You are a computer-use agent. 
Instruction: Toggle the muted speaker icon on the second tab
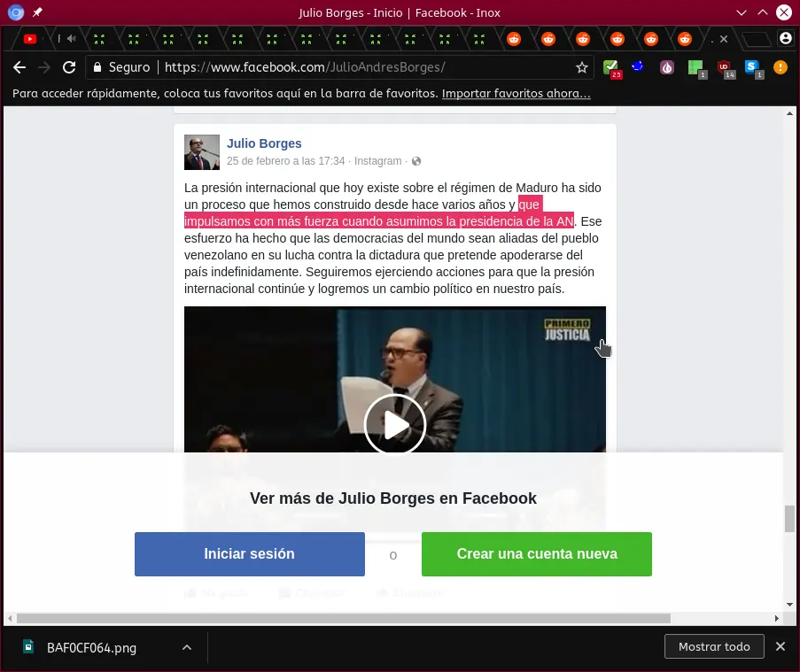72,39
